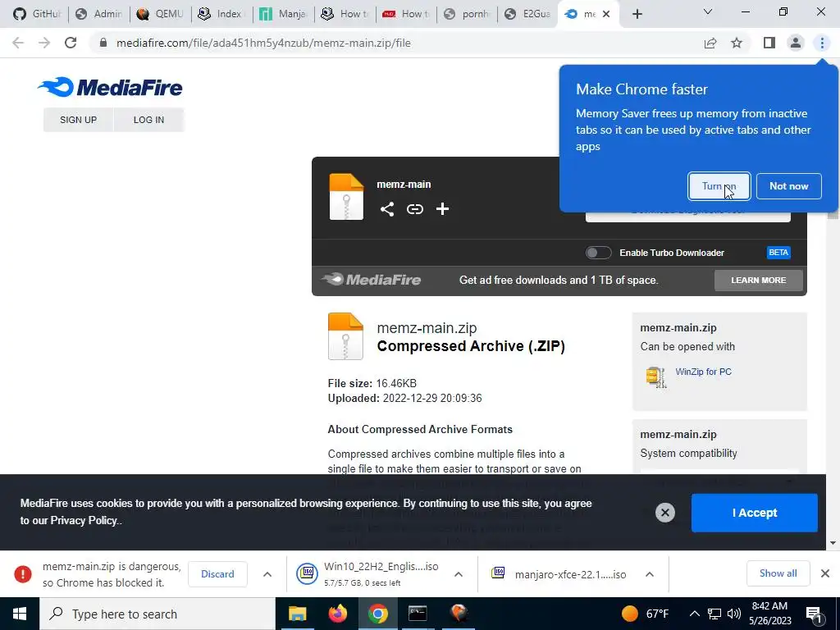Switch to the E2Guardian tab
Viewport: 840px width, 630px height.
tap(528, 14)
